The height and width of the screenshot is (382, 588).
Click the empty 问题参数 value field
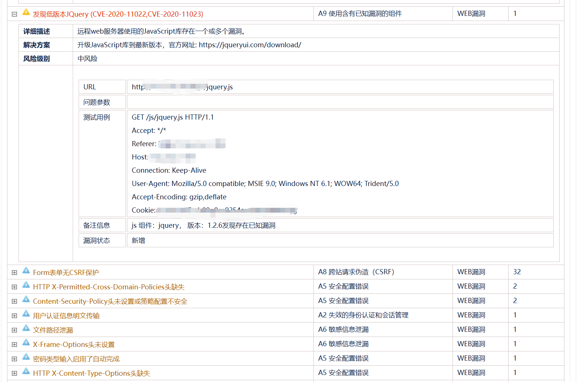(340, 102)
